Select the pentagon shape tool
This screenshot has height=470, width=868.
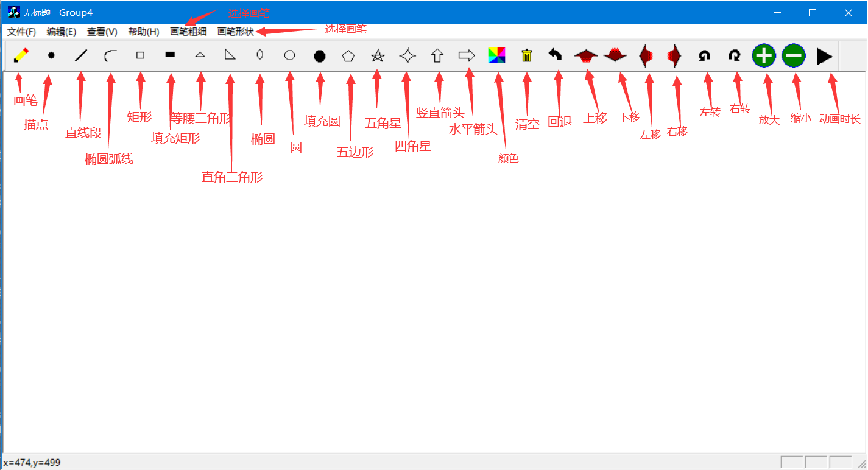(x=348, y=56)
